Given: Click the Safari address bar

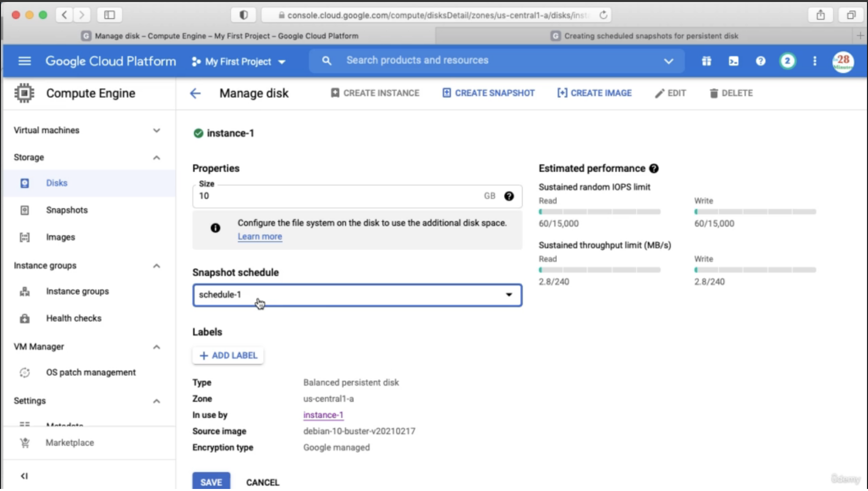Looking at the screenshot, I should [x=436, y=15].
